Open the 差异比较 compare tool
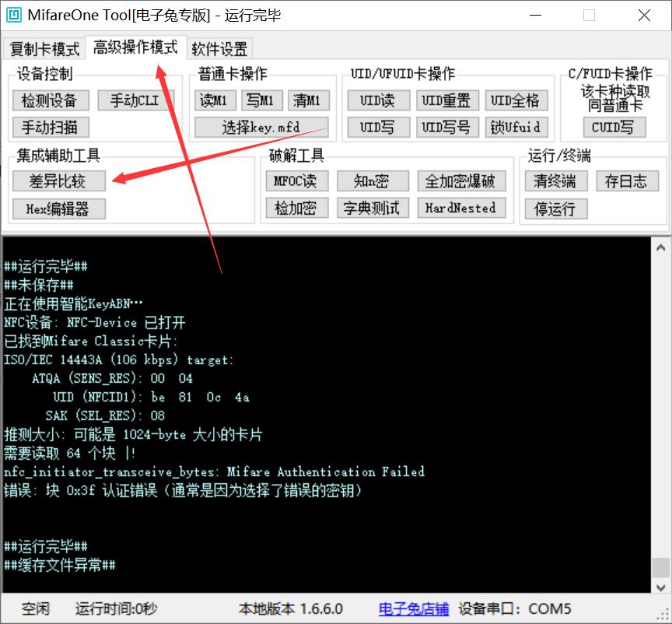672x624 pixels. [x=58, y=181]
